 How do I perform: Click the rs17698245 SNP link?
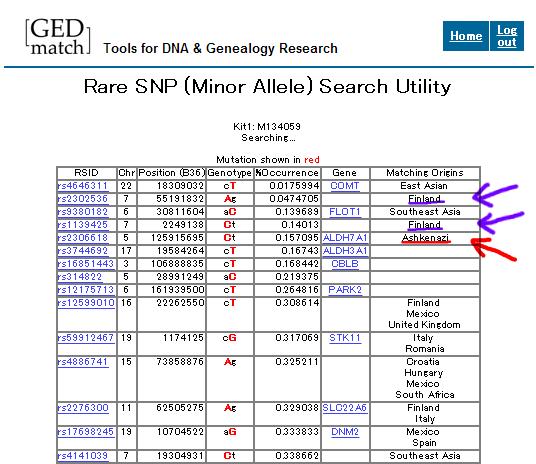coord(86,432)
